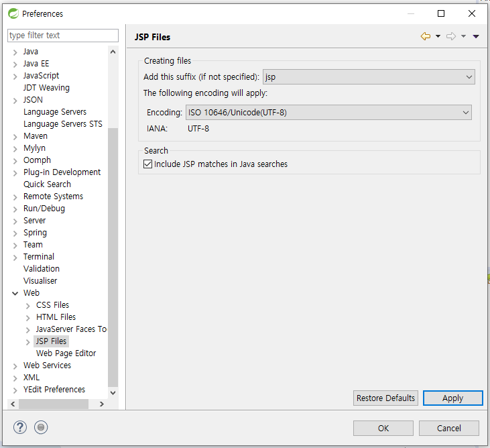Select the HTML Files item
Screen dimensions: 490x448
click(x=56, y=317)
